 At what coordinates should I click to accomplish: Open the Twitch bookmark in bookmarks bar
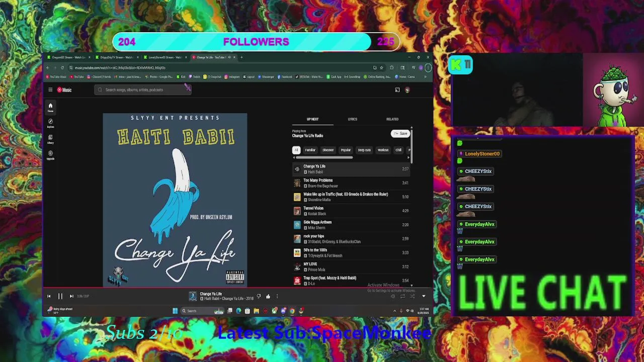click(194, 77)
